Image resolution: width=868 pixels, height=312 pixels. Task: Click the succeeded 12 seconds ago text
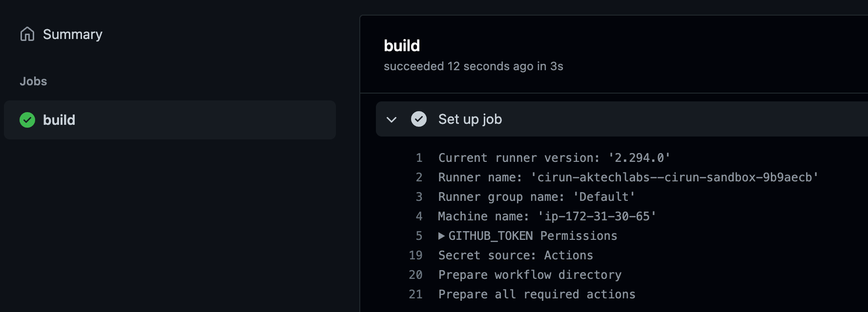[474, 66]
